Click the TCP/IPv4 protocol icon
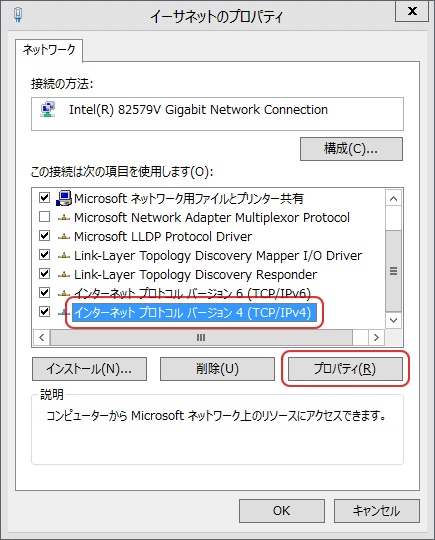The height and width of the screenshot is (540, 435). pos(64,313)
